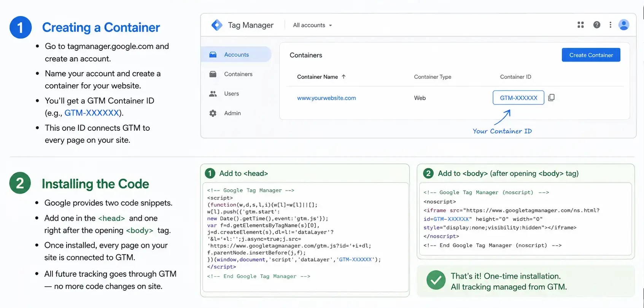
Task: Click the Tag Manager title text
Action: pyautogui.click(x=251, y=25)
